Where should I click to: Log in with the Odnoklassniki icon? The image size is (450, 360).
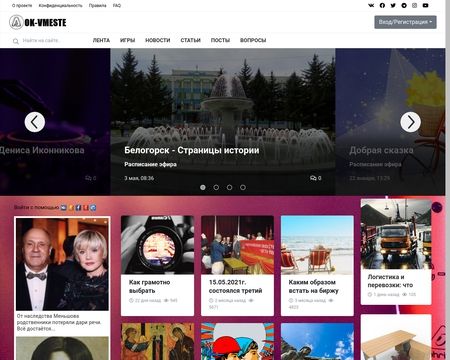point(71,208)
